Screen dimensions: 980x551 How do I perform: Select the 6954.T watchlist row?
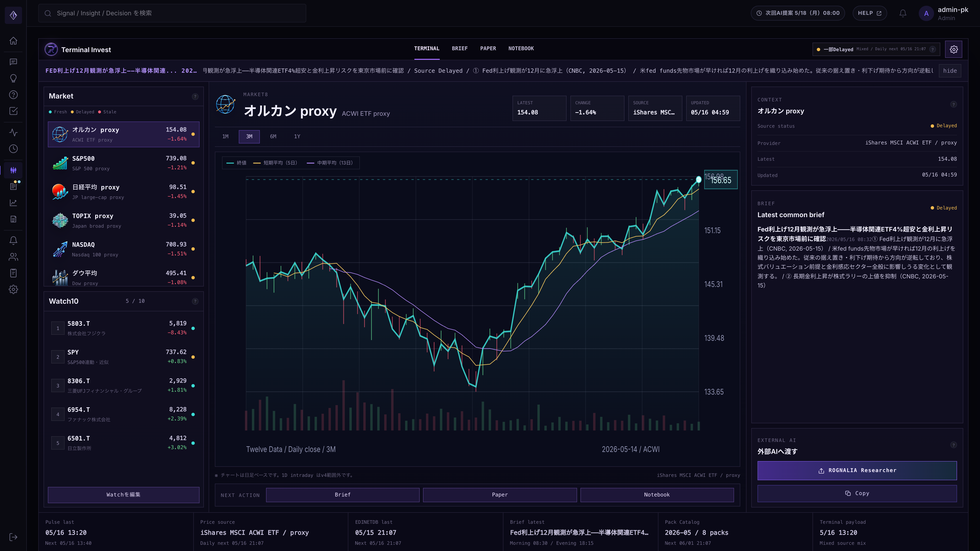[x=123, y=414]
